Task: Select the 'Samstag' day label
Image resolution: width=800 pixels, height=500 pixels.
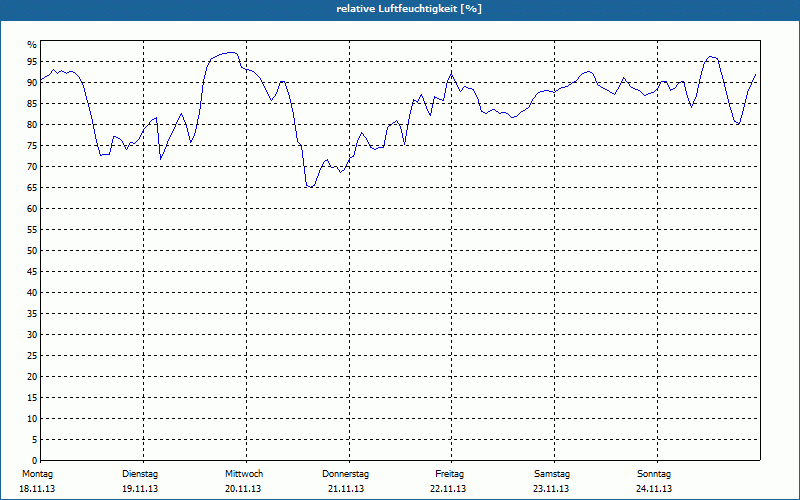Action: click(x=552, y=474)
